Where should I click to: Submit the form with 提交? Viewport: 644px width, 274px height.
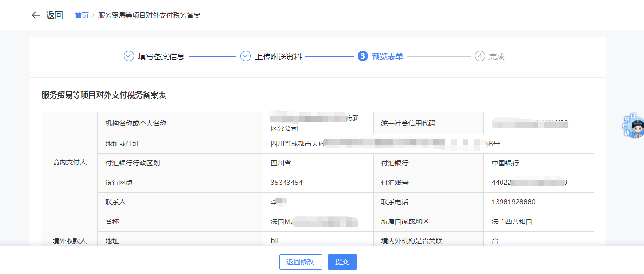(342, 262)
